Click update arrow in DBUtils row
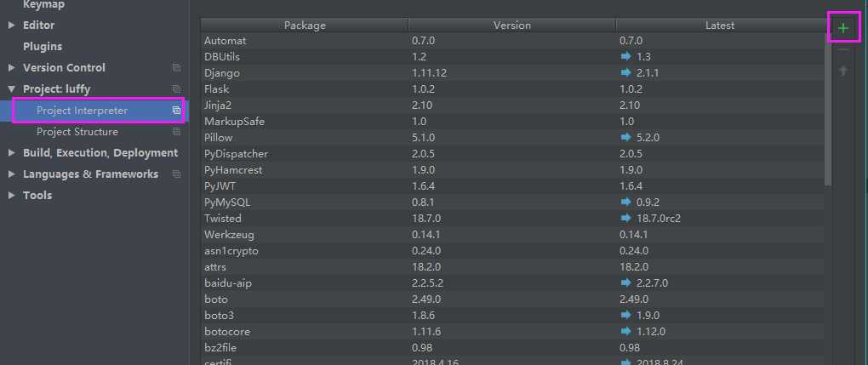868x365 pixels. pyautogui.click(x=626, y=56)
